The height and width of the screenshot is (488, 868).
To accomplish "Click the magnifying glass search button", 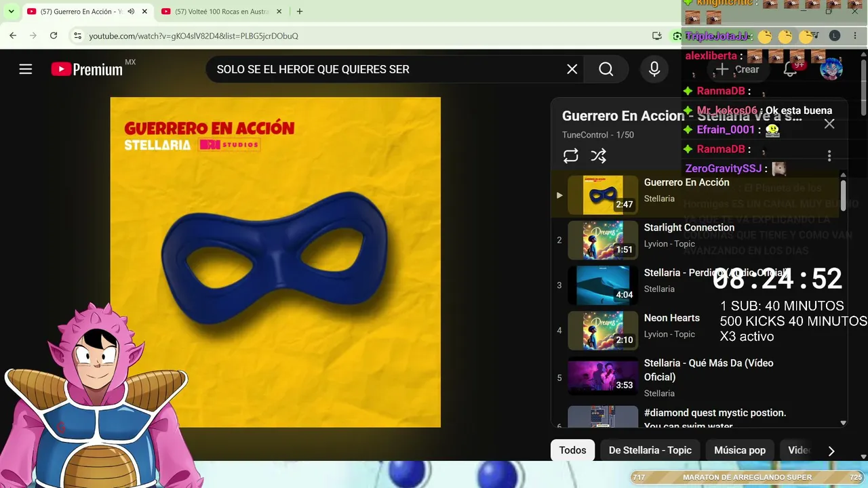I will 606,69.
